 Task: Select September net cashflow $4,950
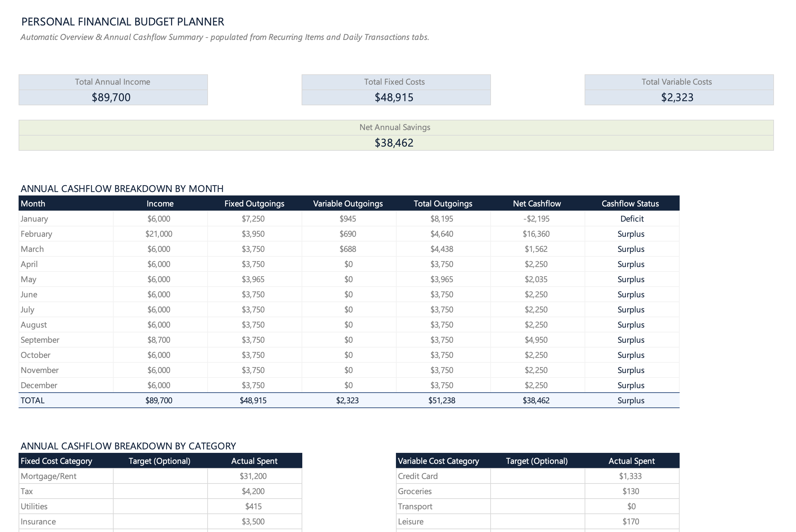(x=538, y=340)
